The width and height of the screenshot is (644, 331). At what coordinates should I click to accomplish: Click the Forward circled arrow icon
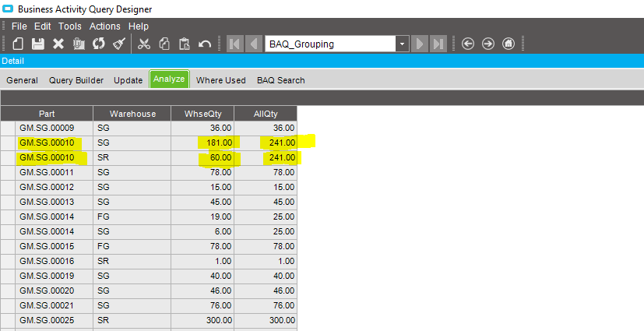click(488, 44)
